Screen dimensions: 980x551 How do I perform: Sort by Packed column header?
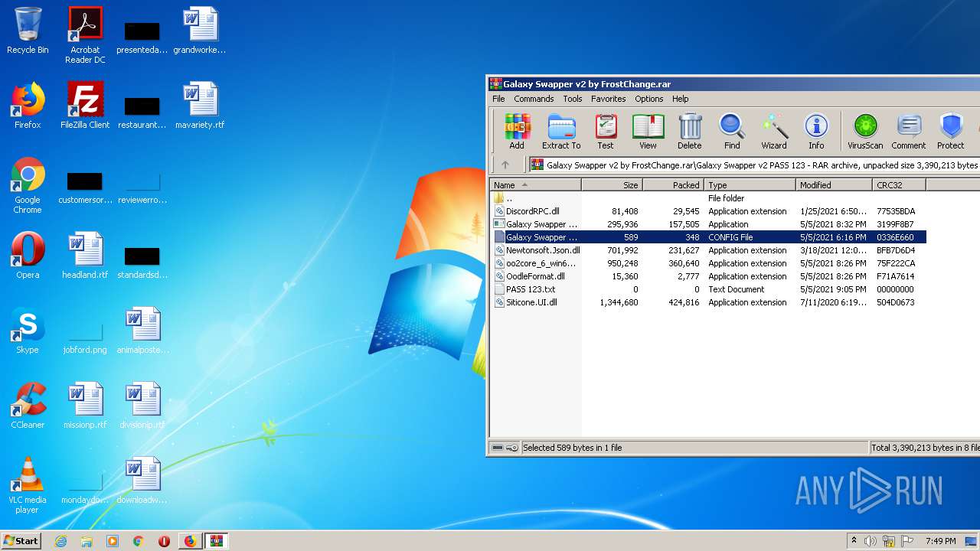(x=673, y=185)
